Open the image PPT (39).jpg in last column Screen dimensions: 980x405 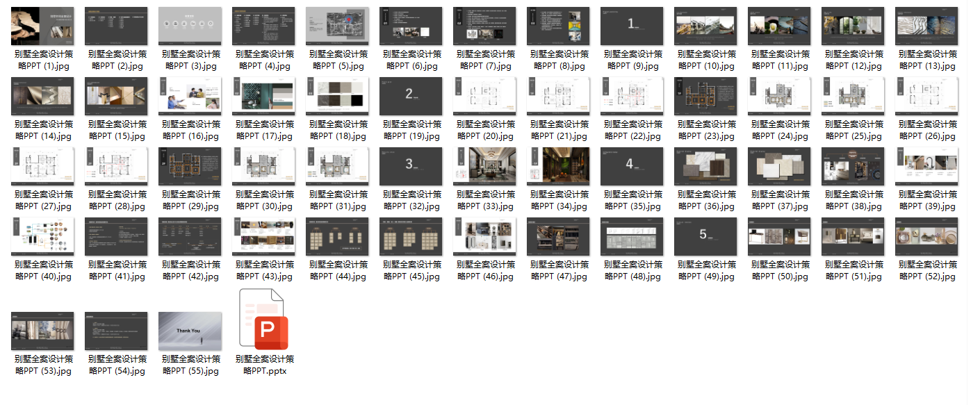926,166
